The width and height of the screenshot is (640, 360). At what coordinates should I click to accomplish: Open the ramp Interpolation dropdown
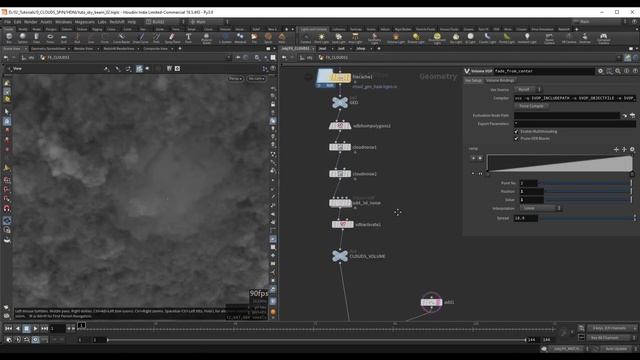540,208
